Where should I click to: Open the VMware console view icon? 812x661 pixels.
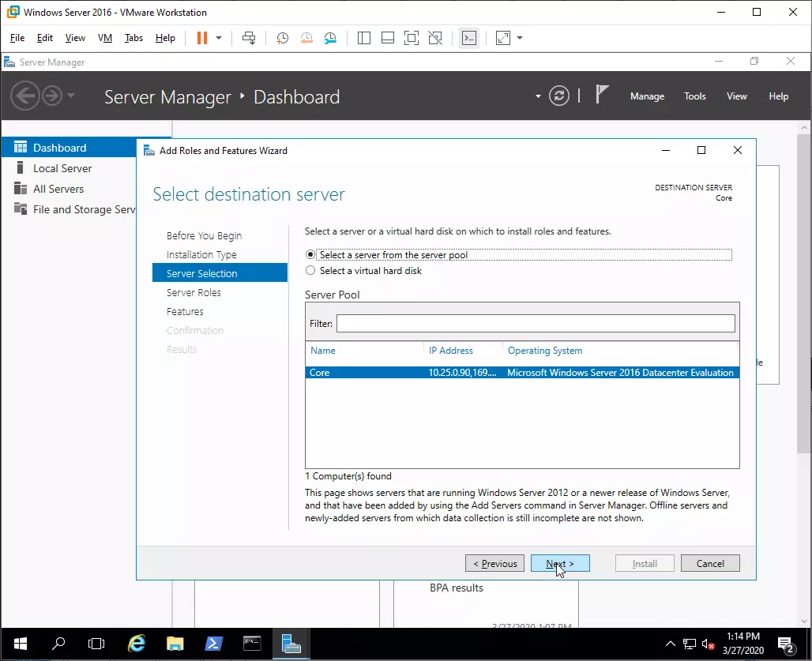click(469, 38)
